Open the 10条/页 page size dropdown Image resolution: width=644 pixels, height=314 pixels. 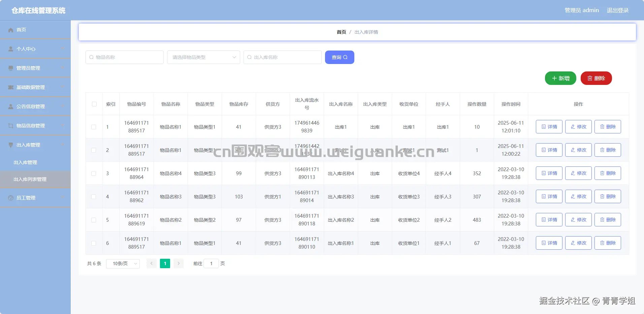(x=123, y=264)
